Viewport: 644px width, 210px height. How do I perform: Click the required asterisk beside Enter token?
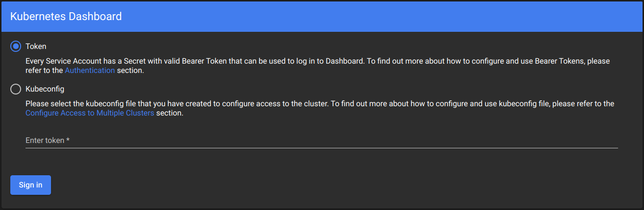pyautogui.click(x=68, y=140)
